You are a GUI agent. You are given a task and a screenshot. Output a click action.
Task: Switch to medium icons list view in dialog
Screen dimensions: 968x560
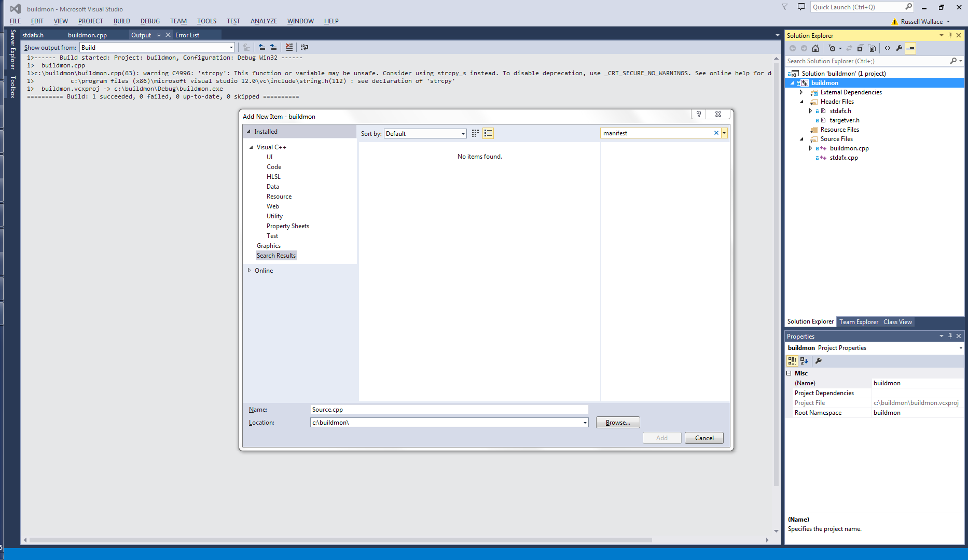(488, 133)
